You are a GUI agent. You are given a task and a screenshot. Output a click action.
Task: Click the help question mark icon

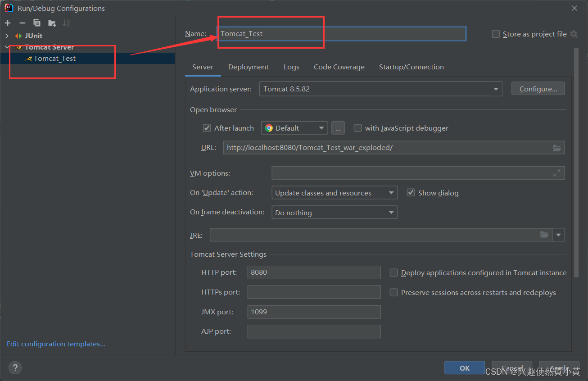tap(15, 367)
